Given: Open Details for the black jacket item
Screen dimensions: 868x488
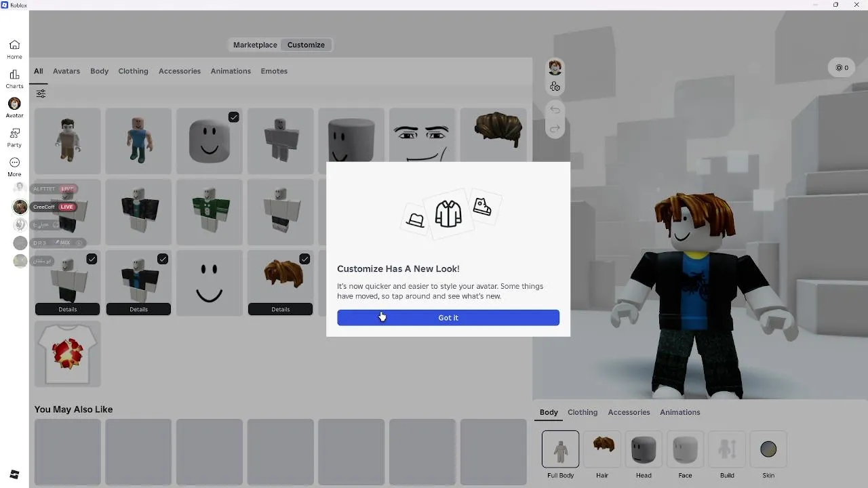Looking at the screenshot, I should pyautogui.click(x=138, y=309).
